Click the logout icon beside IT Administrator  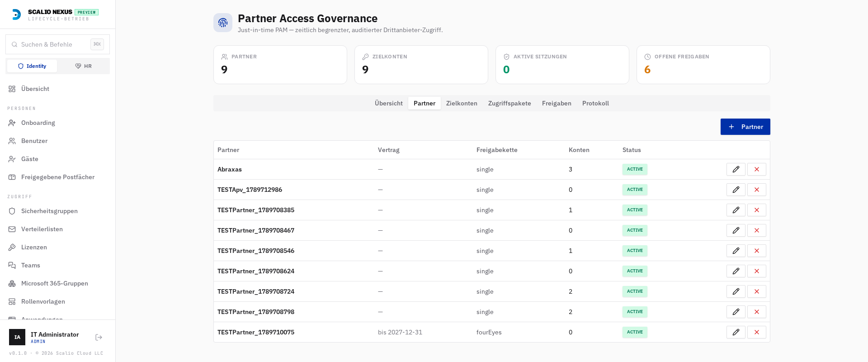tap(99, 337)
